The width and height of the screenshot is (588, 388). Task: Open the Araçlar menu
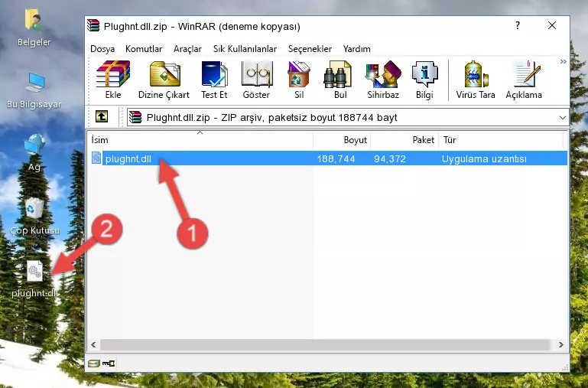click(187, 49)
